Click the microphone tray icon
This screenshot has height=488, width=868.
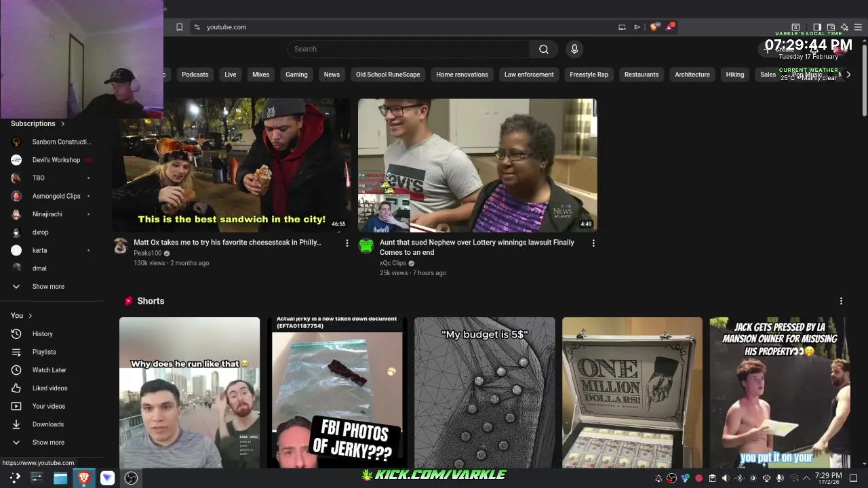tap(780, 479)
